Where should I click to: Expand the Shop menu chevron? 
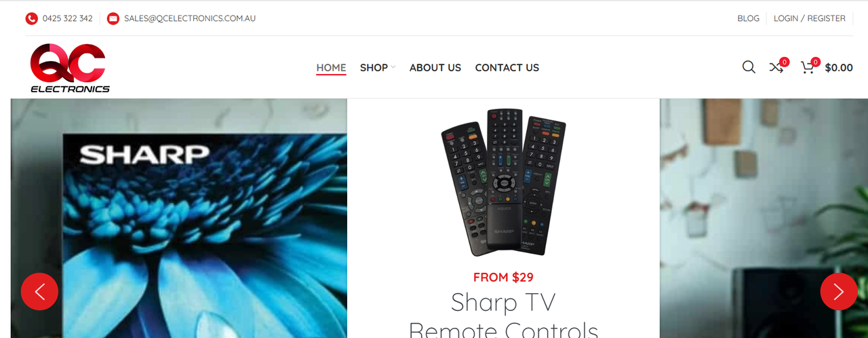[393, 67]
